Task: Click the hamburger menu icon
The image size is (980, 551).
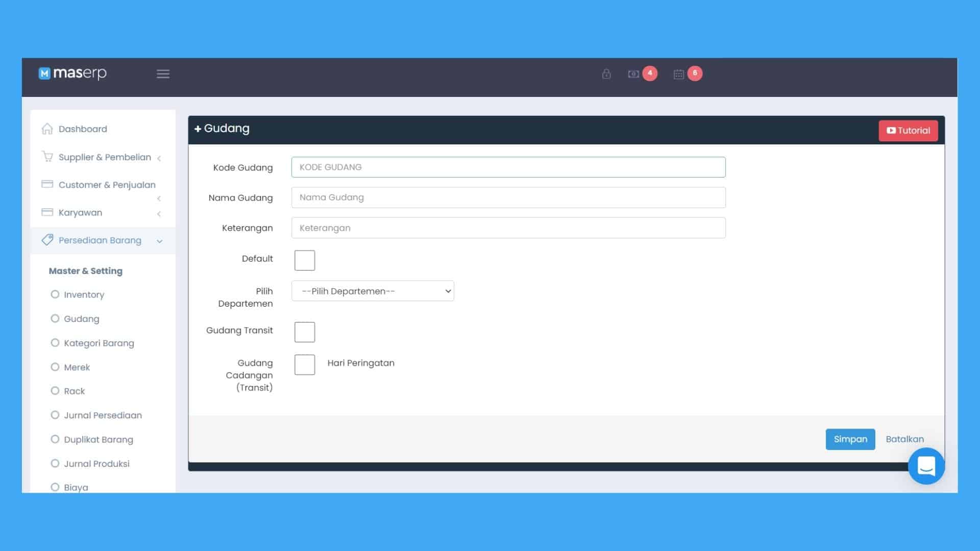Action: pyautogui.click(x=163, y=74)
